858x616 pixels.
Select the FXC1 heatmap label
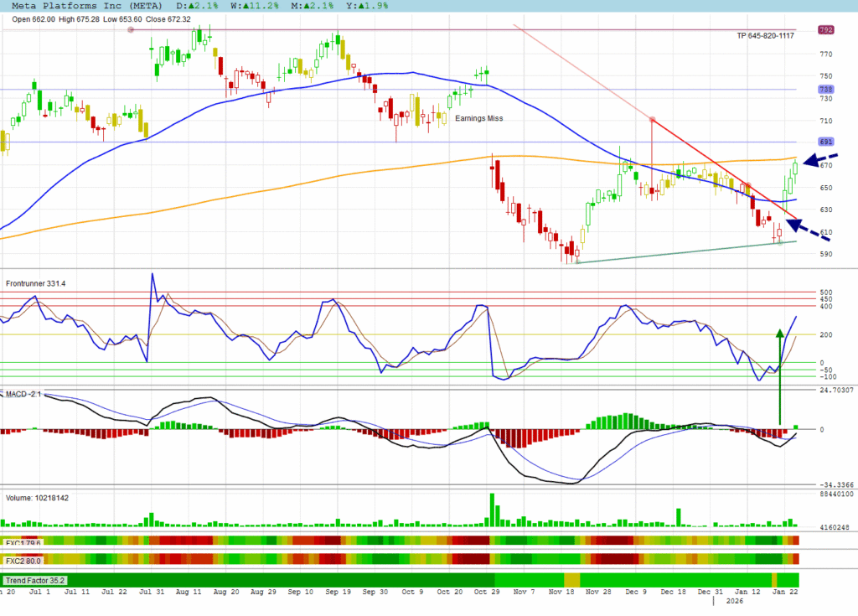pos(22,541)
